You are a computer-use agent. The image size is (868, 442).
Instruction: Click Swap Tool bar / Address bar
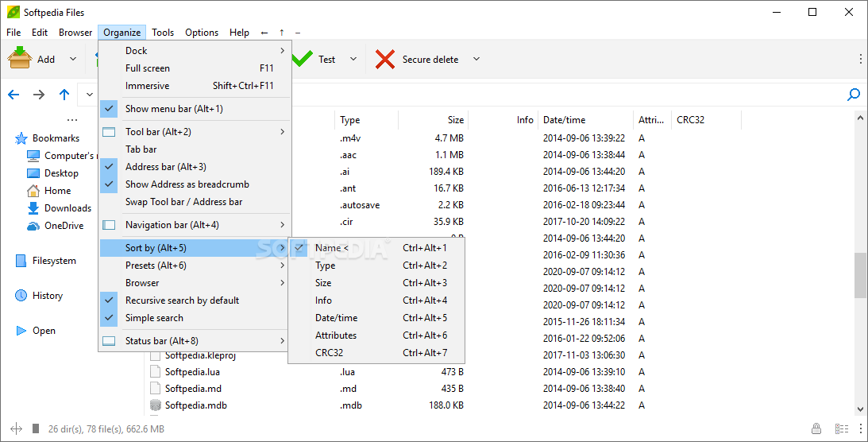195,202
